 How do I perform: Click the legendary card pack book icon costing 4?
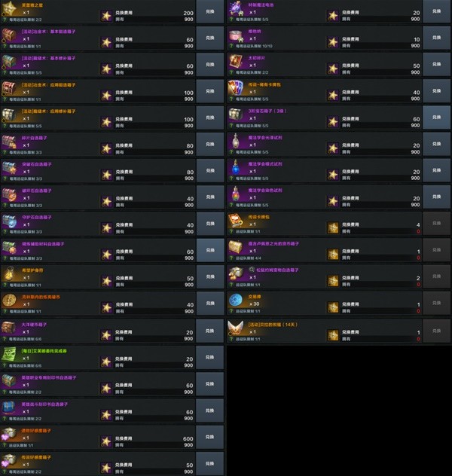[236, 221]
